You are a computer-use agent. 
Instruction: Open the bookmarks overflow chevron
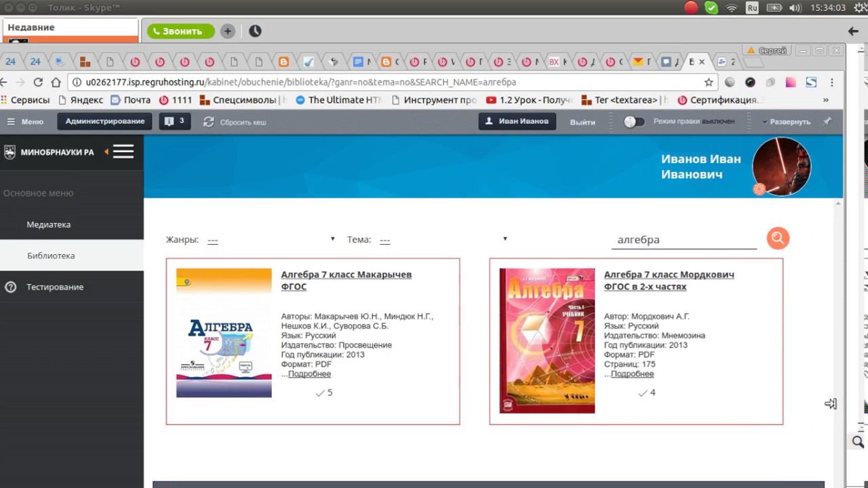(x=825, y=100)
